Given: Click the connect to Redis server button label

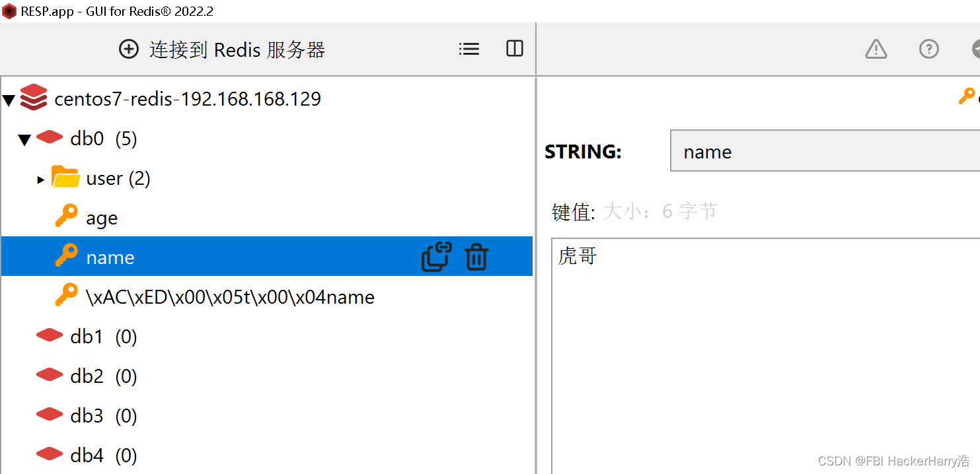Looking at the screenshot, I should pos(237,50).
